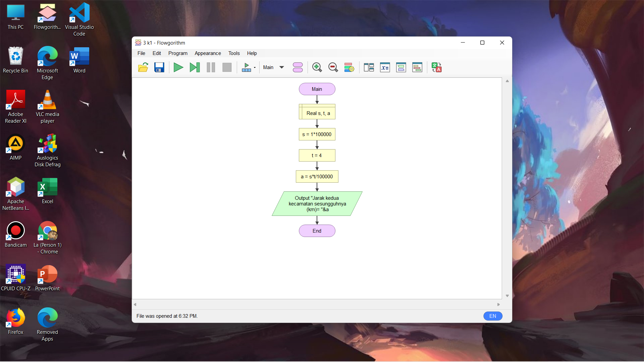The image size is (644, 362).
Task: Save the flowchart with the floppy icon
Action: pos(159,67)
